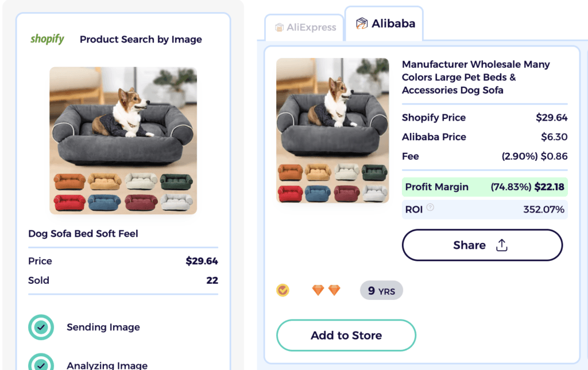The image size is (588, 370).
Task: Click the gold verified supplier medal badge
Action: point(283,290)
